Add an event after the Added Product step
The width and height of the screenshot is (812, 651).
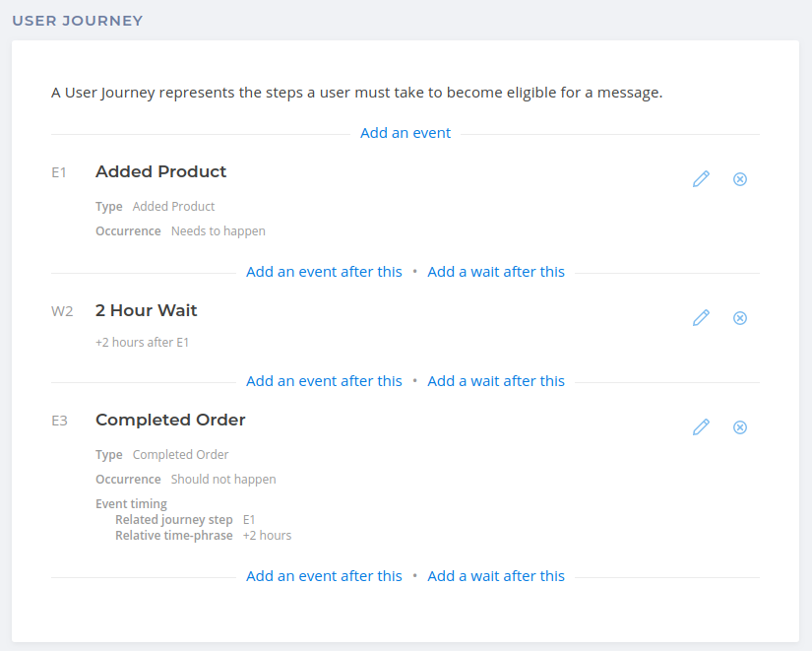324,272
